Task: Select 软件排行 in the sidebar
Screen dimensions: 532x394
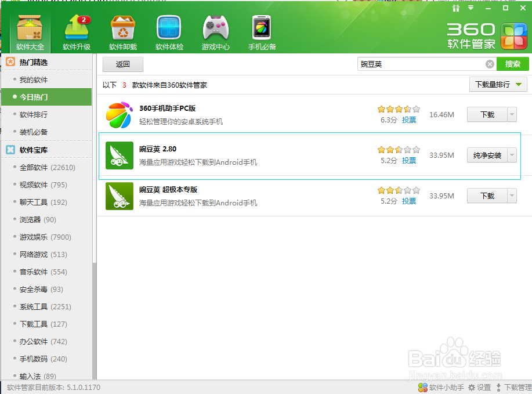Action: (x=46, y=115)
